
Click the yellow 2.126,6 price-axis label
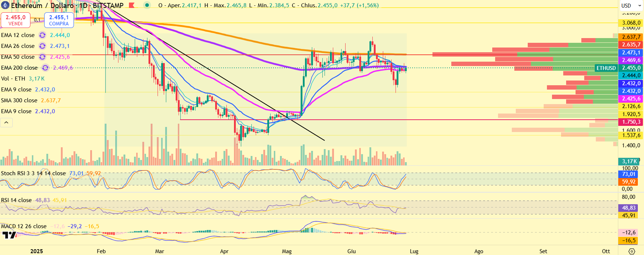point(631,106)
